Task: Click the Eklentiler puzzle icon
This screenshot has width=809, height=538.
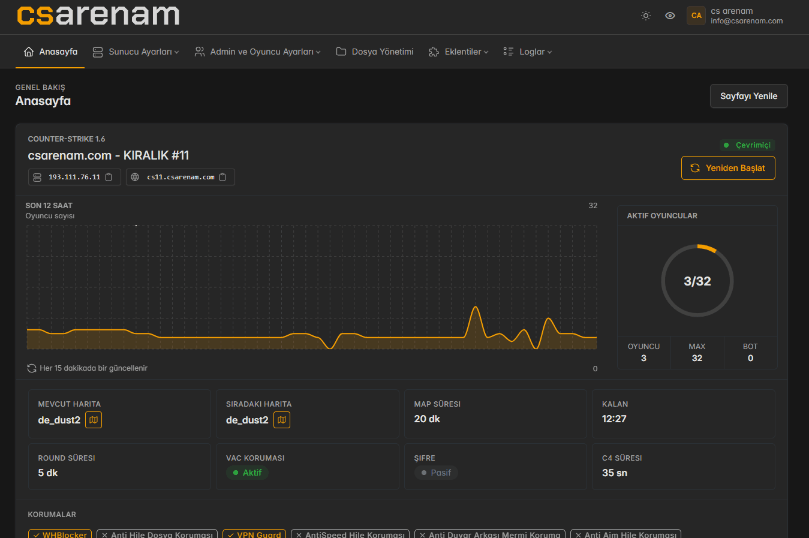Action: click(433, 52)
